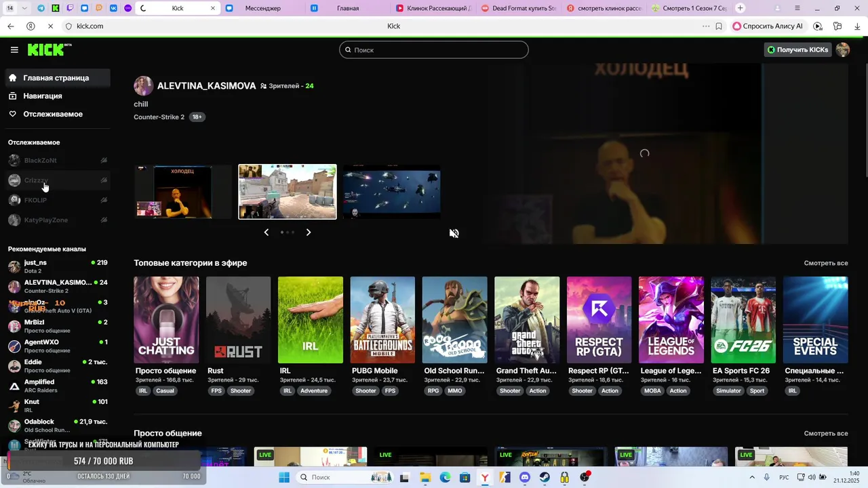The width and height of the screenshot is (868, 488).
Task: Click Смотреть все next to Просто общение
Action: (x=826, y=433)
